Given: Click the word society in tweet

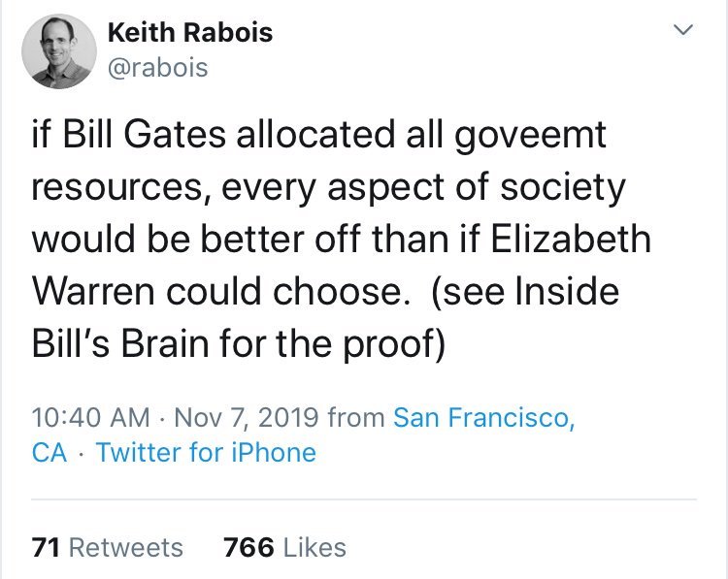Looking at the screenshot, I should pos(567,187).
